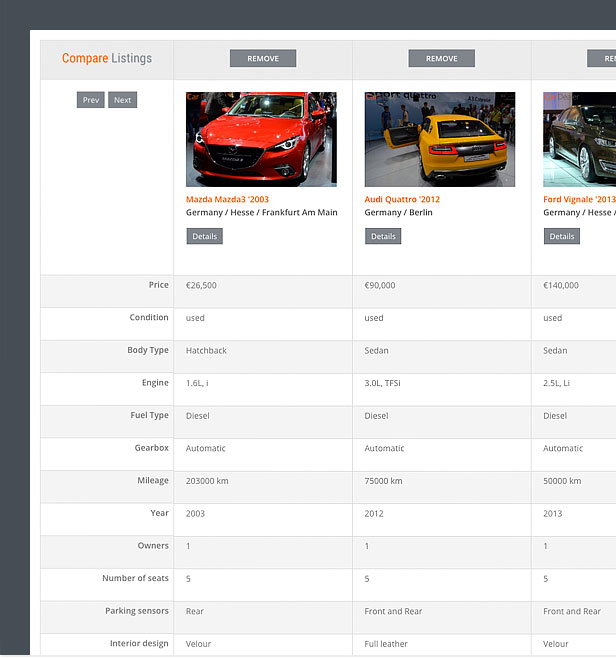Open the Ford Vignale car photo
Viewport: 616px width, 658px height.
pyautogui.click(x=579, y=139)
